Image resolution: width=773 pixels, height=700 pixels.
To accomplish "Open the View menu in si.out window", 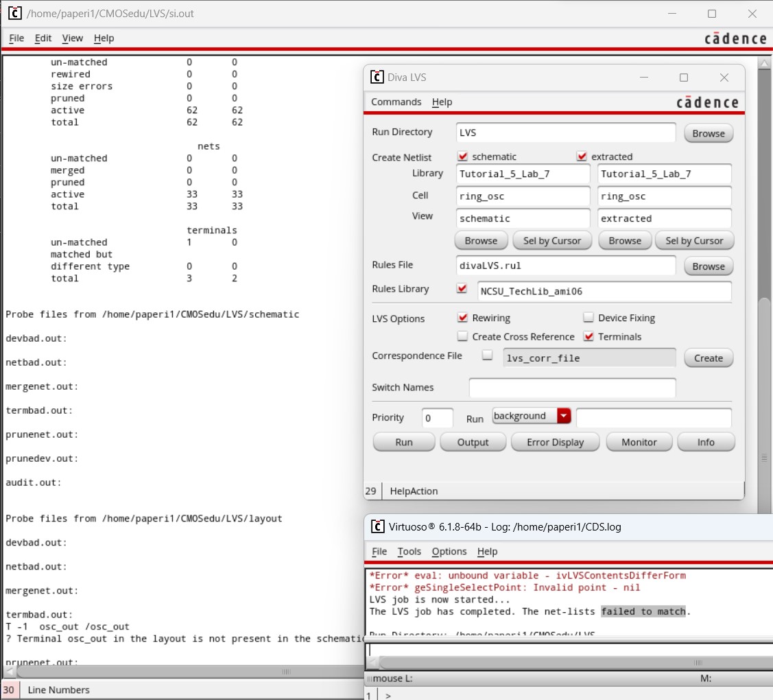I will 72,38.
